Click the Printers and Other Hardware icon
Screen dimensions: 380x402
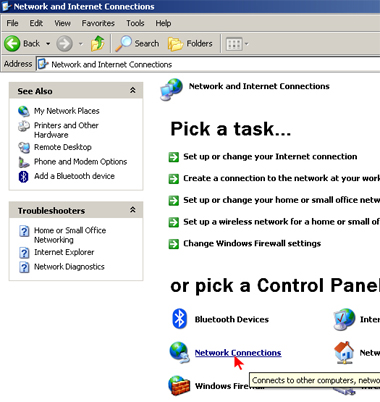click(24, 126)
